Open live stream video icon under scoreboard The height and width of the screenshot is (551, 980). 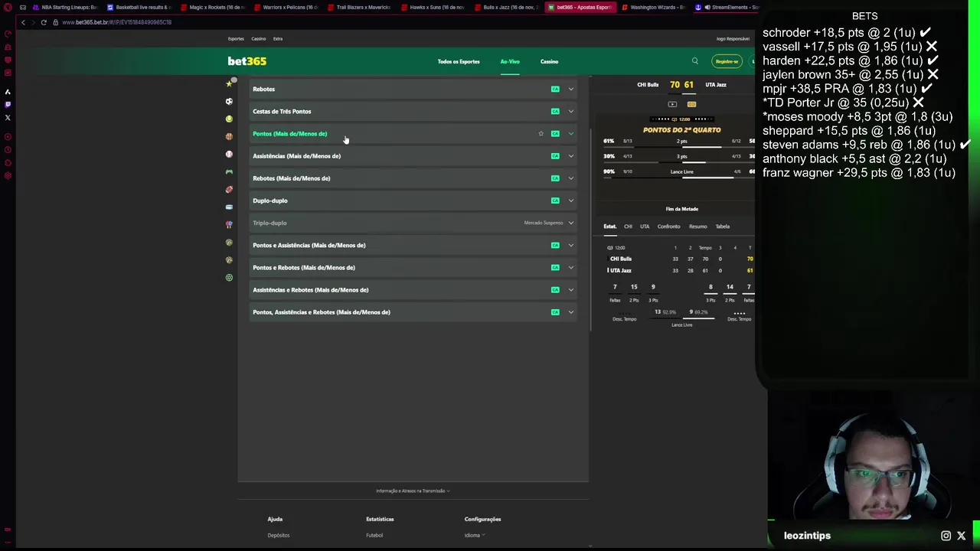pyautogui.click(x=672, y=104)
